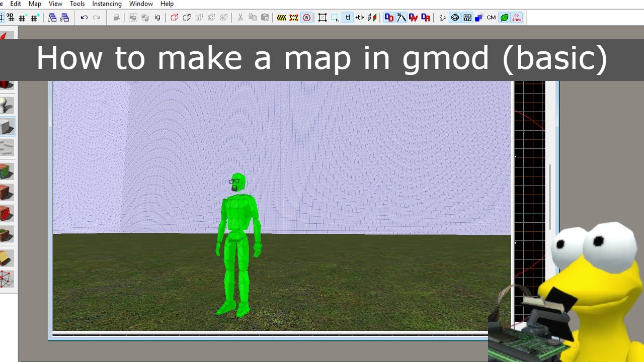The height and width of the screenshot is (362, 644).
Task: Select the Toggle Texture Application brick icon
Action: (x=7, y=171)
